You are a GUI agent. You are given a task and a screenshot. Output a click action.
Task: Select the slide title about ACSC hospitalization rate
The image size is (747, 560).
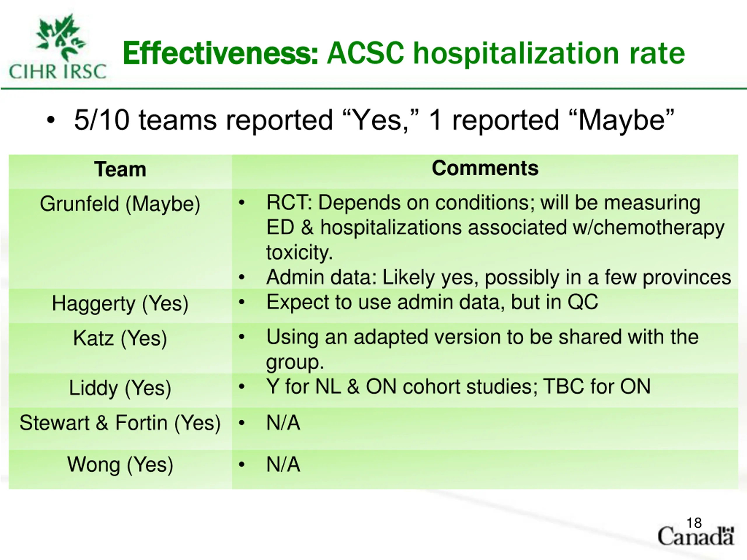click(x=404, y=53)
